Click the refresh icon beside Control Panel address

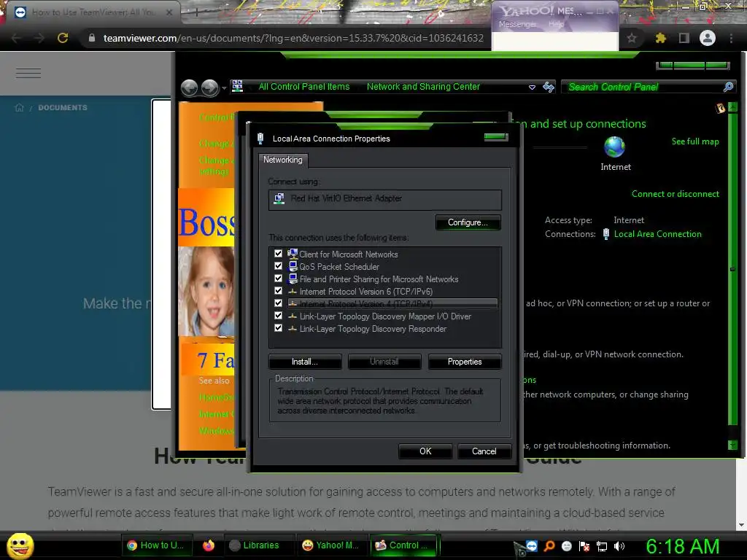[549, 87]
